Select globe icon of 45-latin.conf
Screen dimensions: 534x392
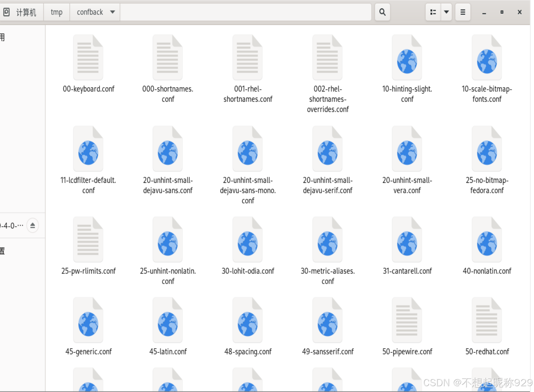click(x=168, y=320)
